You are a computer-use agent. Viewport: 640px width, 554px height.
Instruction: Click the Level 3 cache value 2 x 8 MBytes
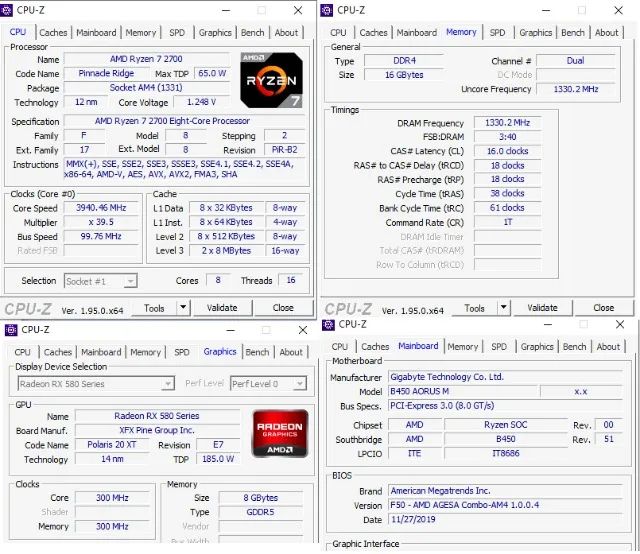pos(226,251)
